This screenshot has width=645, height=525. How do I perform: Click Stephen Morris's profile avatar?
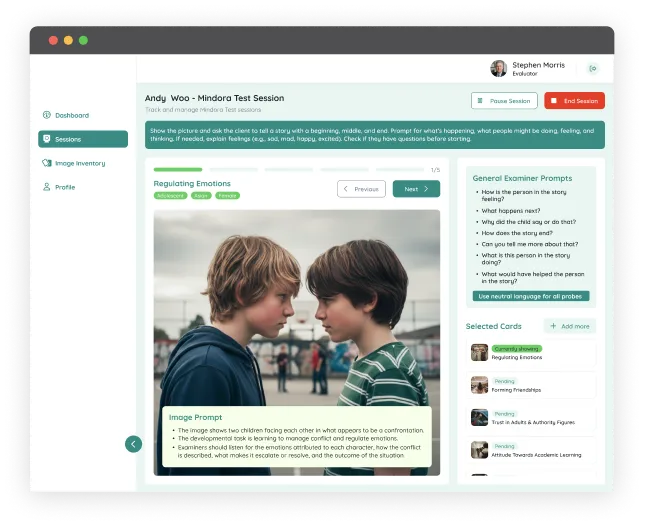498,68
